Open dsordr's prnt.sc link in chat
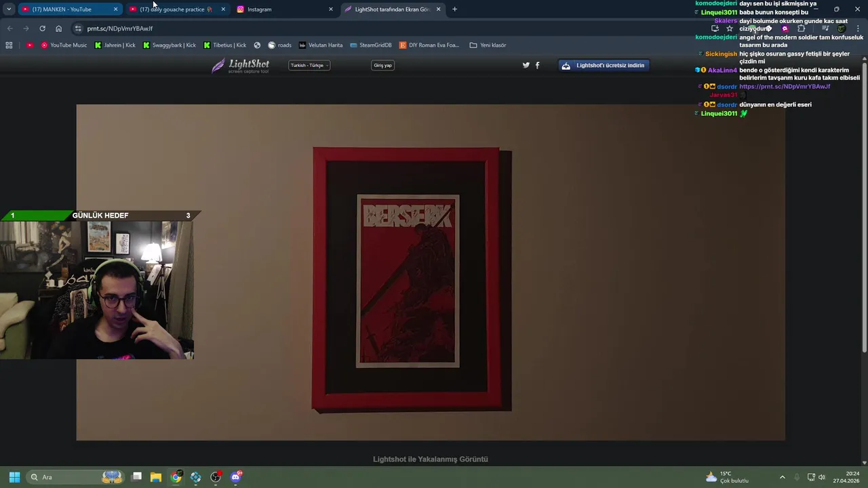 pos(785,87)
